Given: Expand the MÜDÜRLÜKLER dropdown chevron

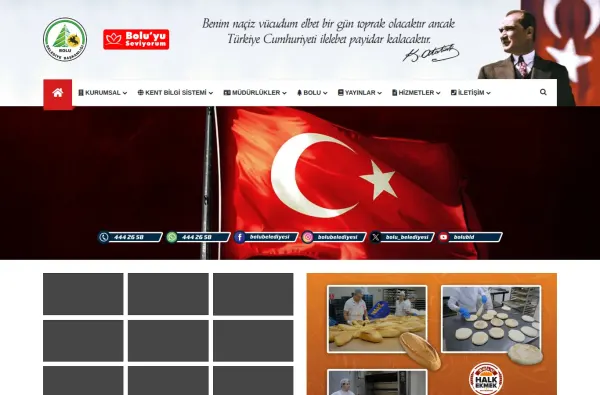Looking at the screenshot, I should [x=284, y=93].
